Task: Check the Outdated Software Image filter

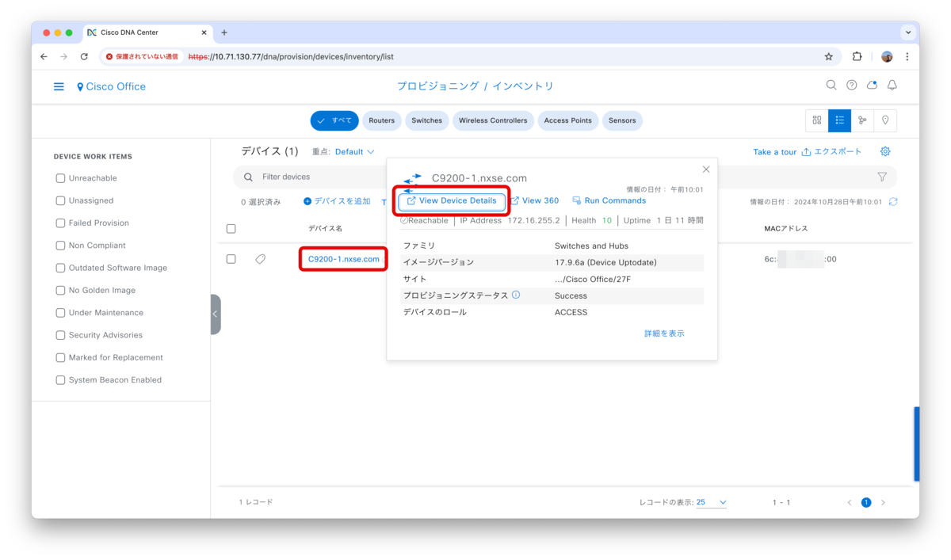Action: click(x=60, y=268)
